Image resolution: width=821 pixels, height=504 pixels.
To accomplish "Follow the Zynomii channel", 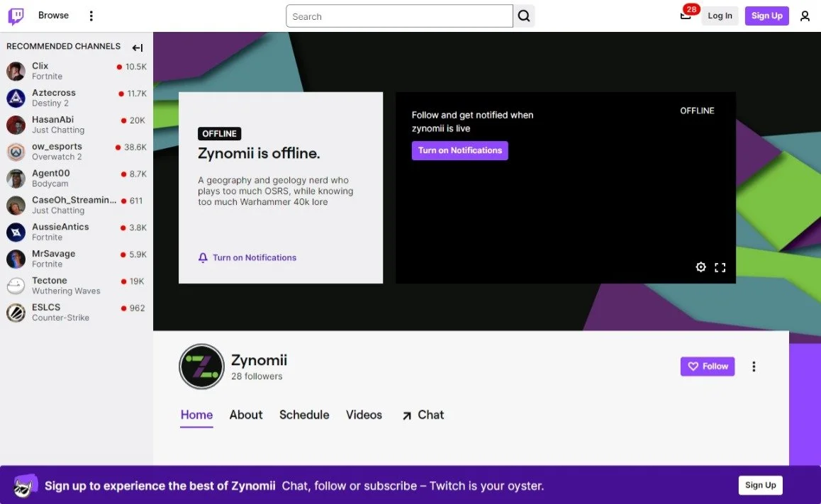I will click(708, 366).
